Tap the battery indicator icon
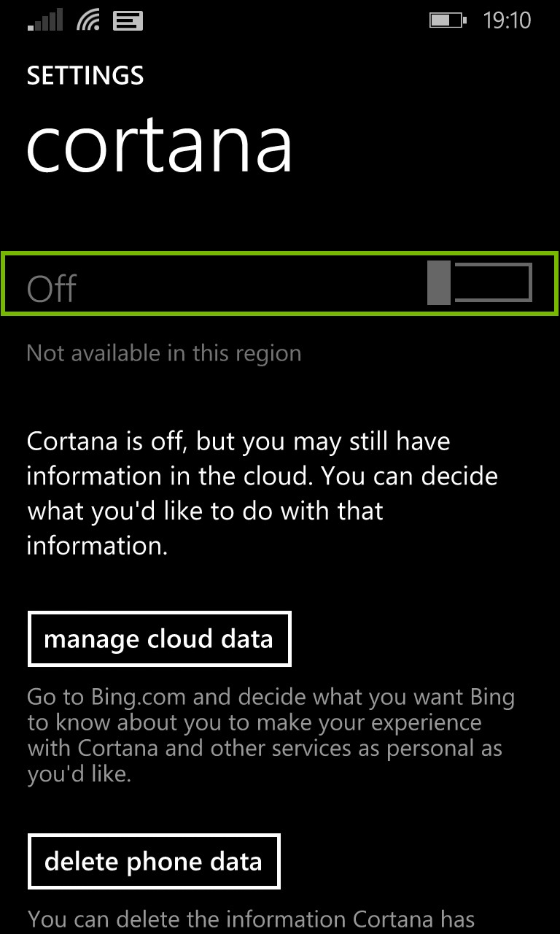560x934 pixels. (445, 20)
